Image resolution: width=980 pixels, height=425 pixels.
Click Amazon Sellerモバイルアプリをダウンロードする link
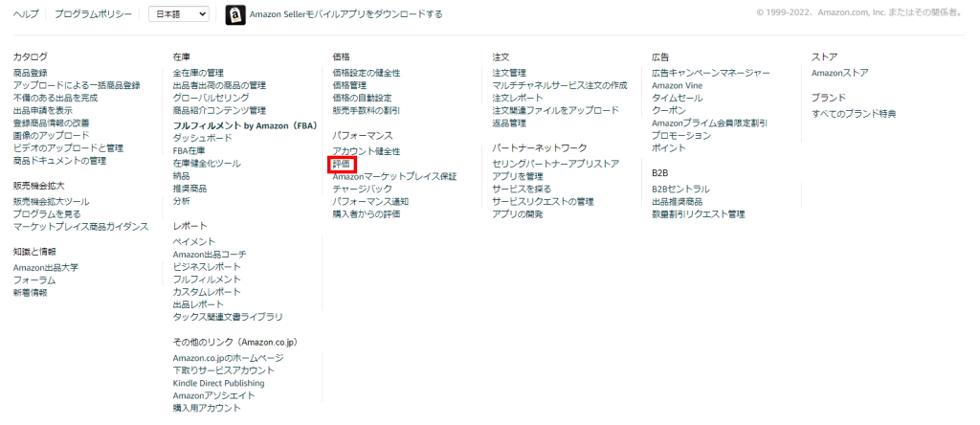point(345,14)
